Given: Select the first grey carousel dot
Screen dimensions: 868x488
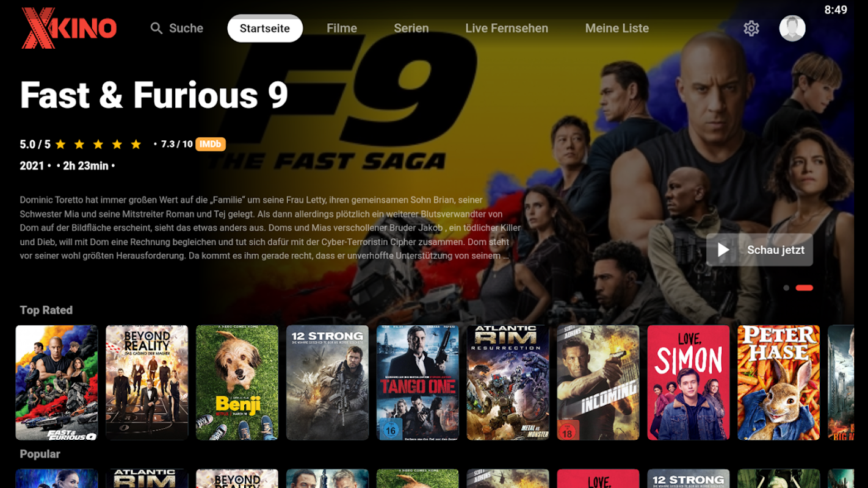Looking at the screenshot, I should tap(786, 288).
